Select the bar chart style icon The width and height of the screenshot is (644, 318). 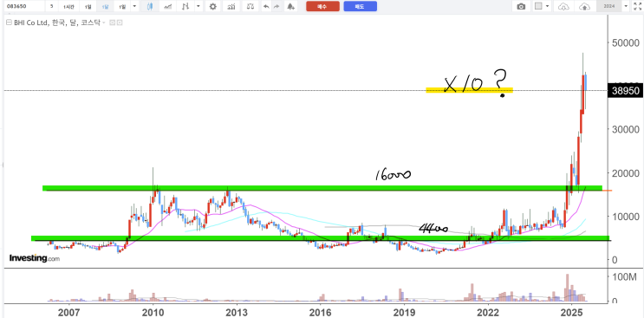[185, 6]
